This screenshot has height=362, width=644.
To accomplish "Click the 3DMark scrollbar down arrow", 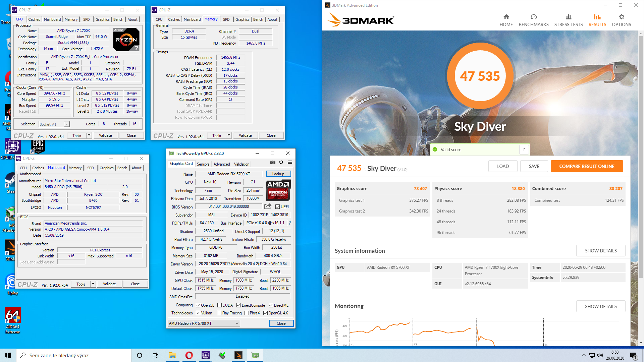I will tap(641, 343).
